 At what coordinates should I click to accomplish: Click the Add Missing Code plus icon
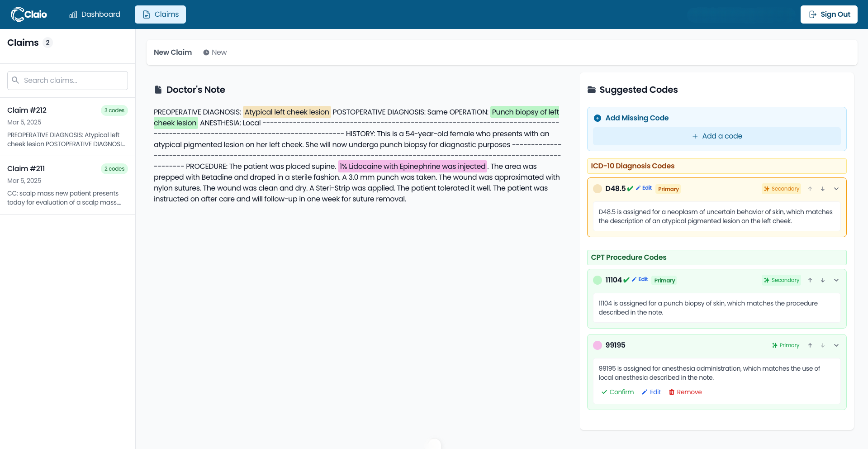click(x=598, y=118)
